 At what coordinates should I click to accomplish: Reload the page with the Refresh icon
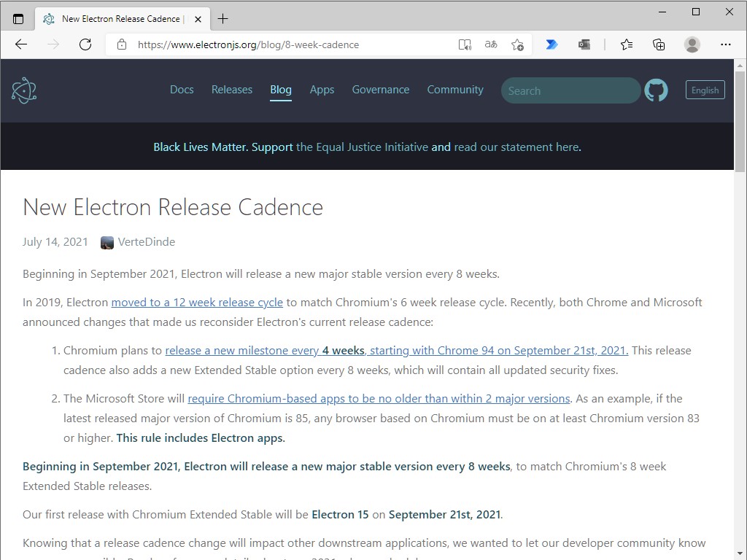point(85,44)
